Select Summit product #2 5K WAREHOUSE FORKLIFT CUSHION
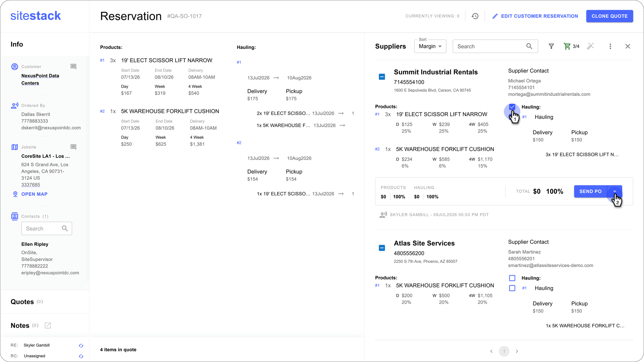Image resolution: width=644 pixels, height=362 pixels. pos(445,149)
